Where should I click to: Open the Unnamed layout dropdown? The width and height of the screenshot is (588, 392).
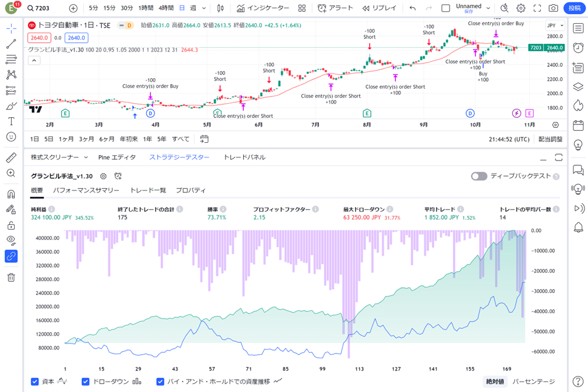[488, 8]
